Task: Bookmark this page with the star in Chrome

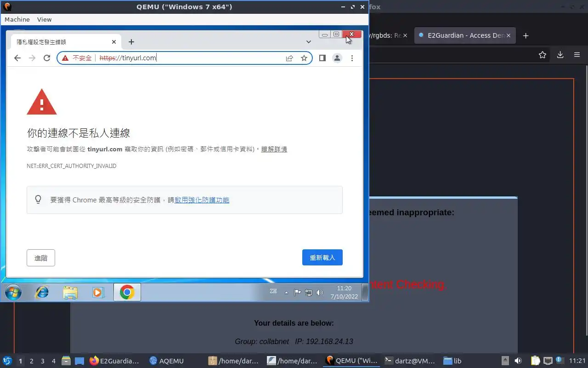Action: [x=304, y=58]
